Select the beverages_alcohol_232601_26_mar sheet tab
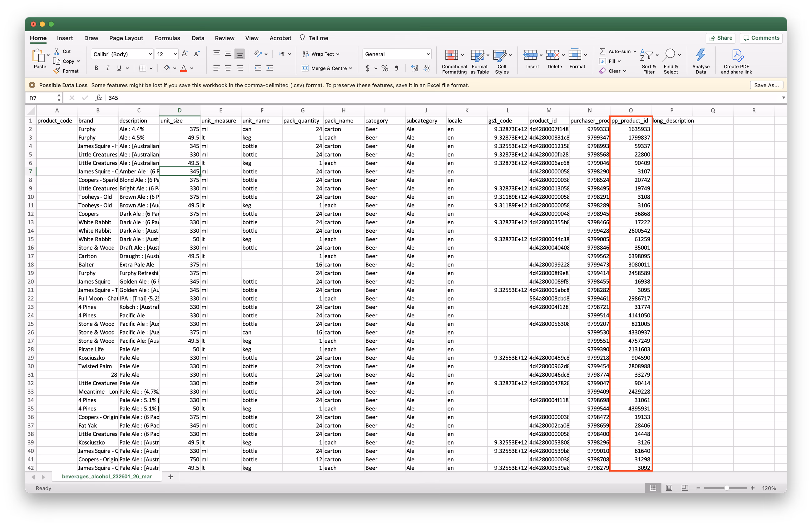The width and height of the screenshot is (812, 526). [107, 477]
